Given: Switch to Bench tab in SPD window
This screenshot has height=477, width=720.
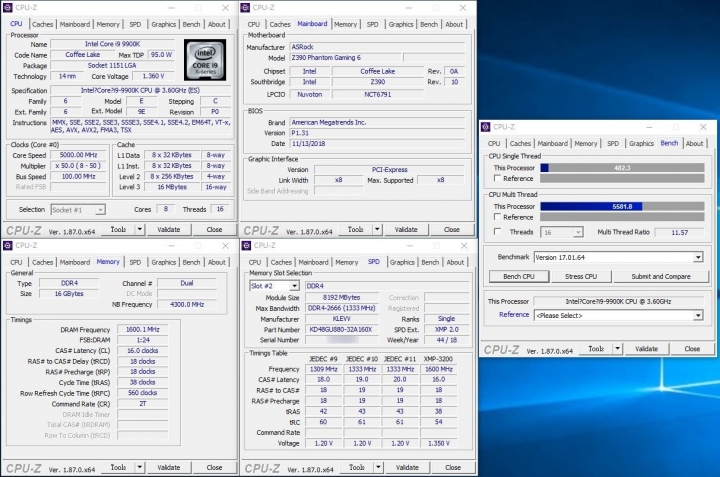Looking at the screenshot, I should [x=430, y=262].
